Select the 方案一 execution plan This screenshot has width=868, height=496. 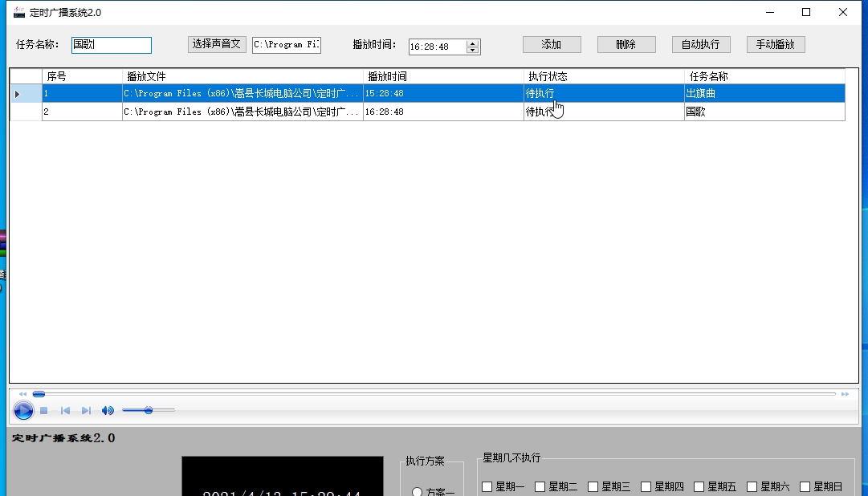417,494
